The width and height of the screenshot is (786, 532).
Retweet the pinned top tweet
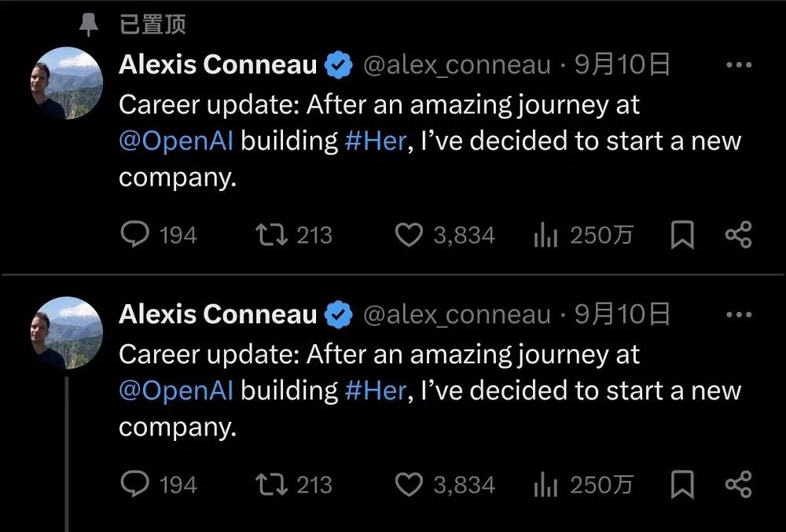[x=272, y=235]
